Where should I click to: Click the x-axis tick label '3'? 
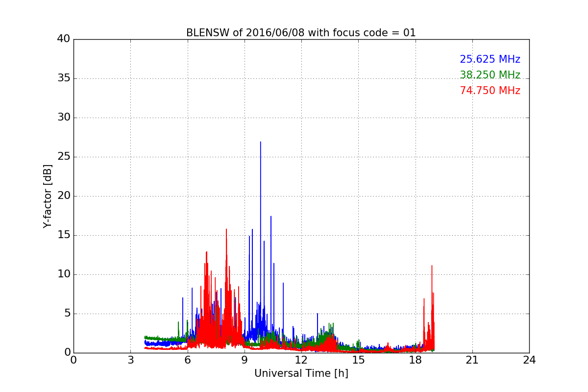coord(130,360)
